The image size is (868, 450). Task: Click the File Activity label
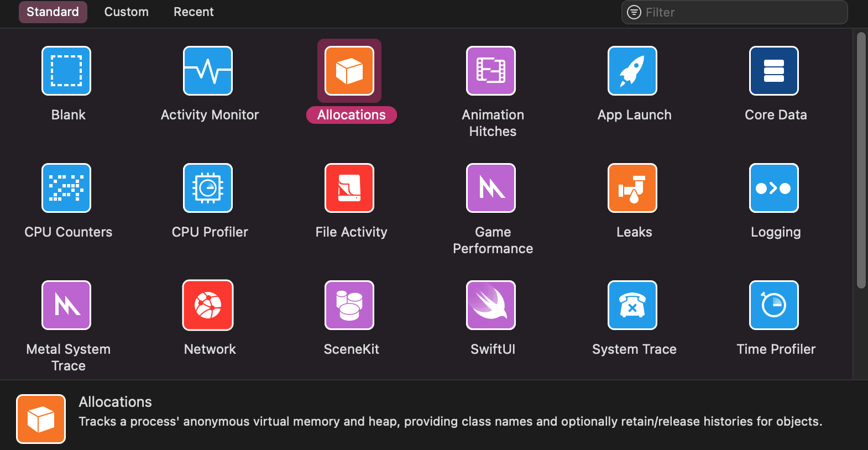point(352,232)
